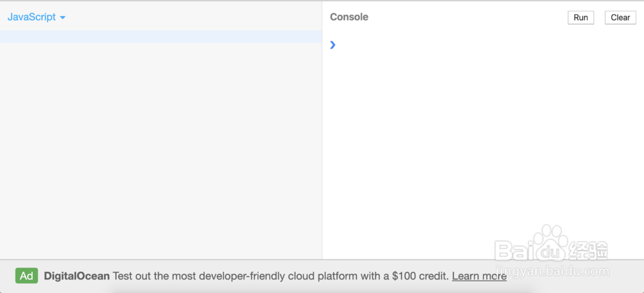Screen dimensions: 644x293
Task: Click the blue console prompt chevron
Action: 333,44
